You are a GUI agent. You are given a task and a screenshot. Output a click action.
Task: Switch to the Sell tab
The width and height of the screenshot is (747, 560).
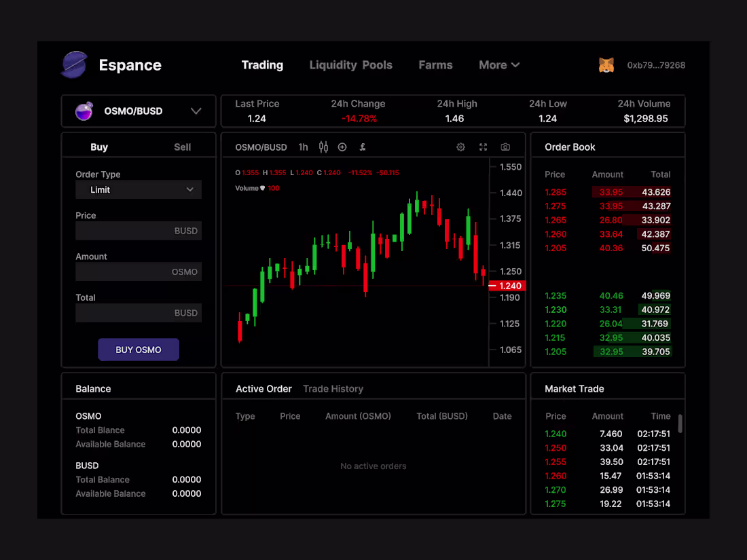(x=182, y=147)
